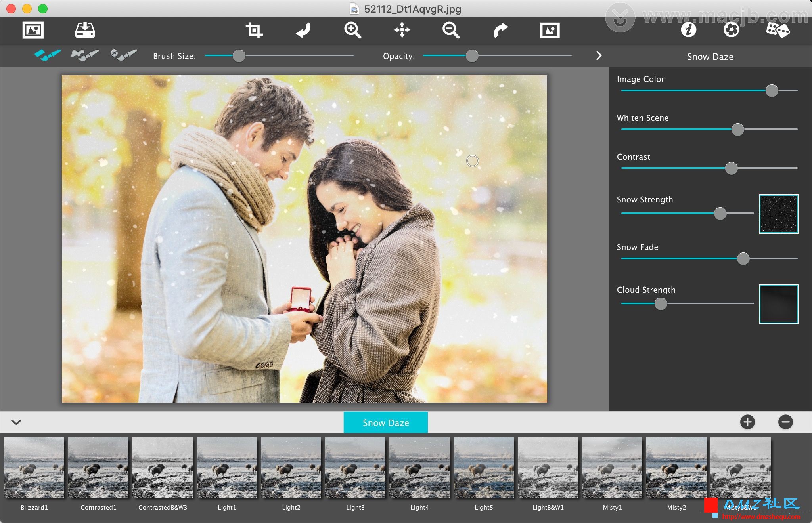The width and height of the screenshot is (812, 523).
Task: Click the Snow Daze panel title
Action: pyautogui.click(x=710, y=57)
